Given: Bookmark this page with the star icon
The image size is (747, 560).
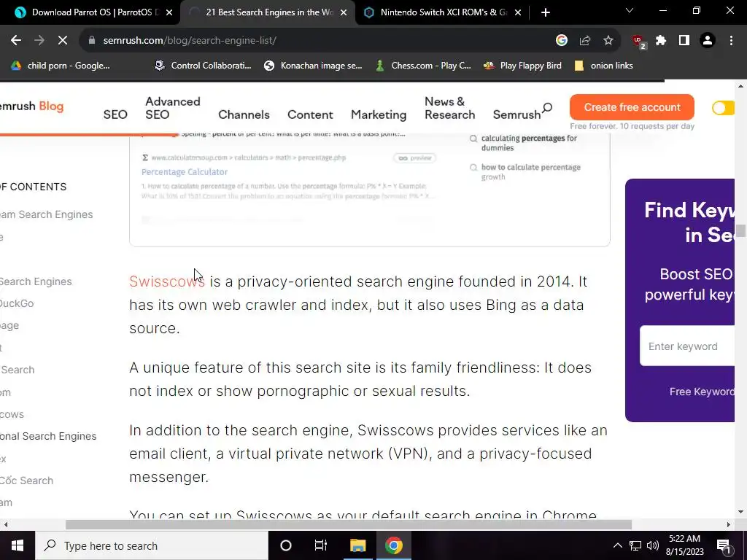Looking at the screenshot, I should tap(608, 41).
